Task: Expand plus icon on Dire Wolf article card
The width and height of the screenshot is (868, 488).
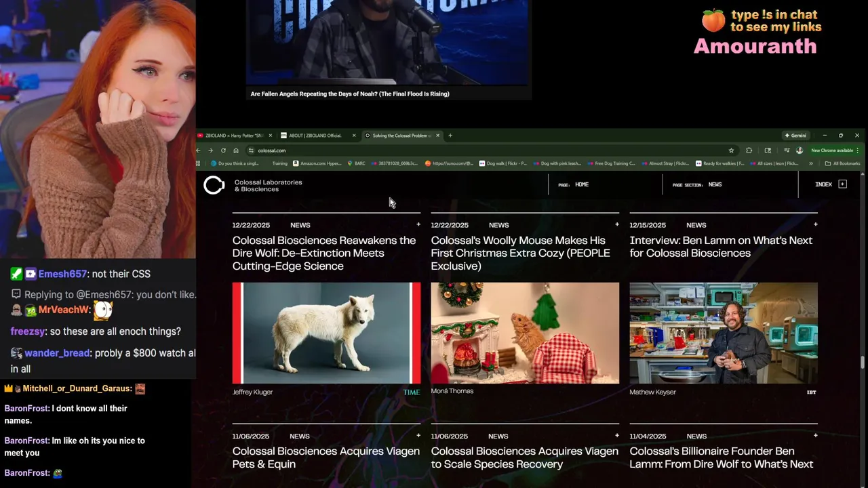Action: coord(418,224)
